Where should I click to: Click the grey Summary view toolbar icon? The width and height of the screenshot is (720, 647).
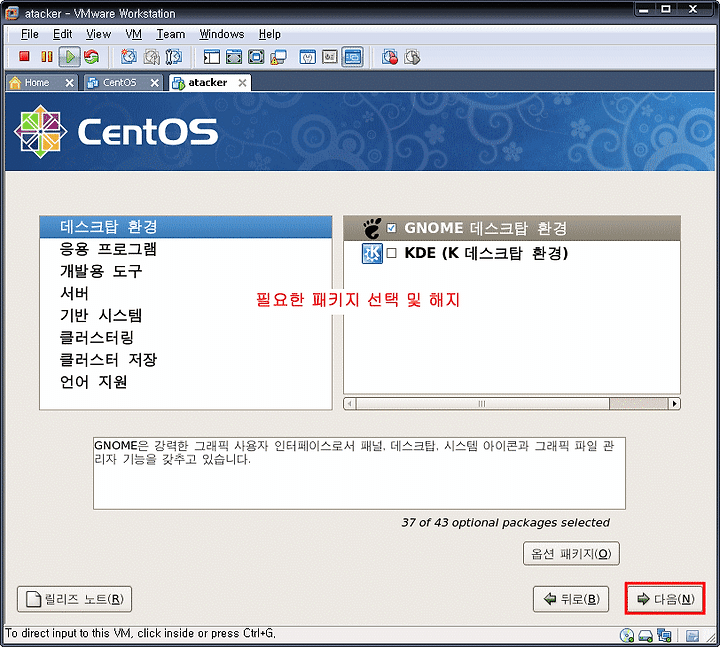330,57
